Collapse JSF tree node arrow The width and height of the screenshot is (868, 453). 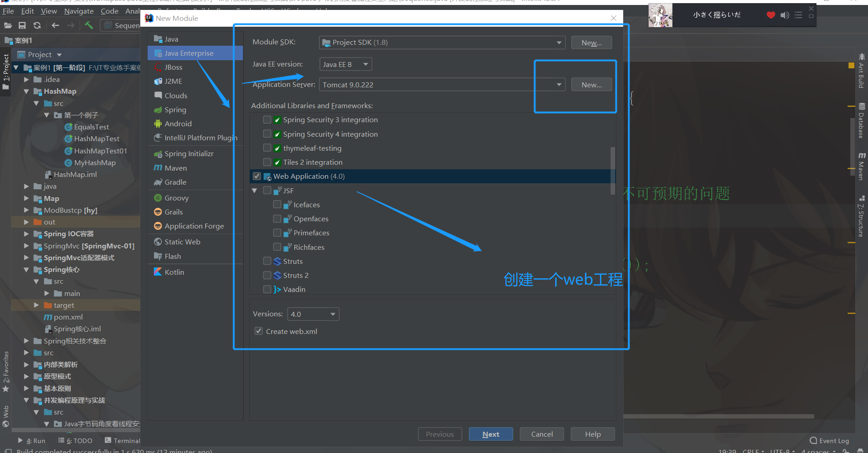(254, 191)
